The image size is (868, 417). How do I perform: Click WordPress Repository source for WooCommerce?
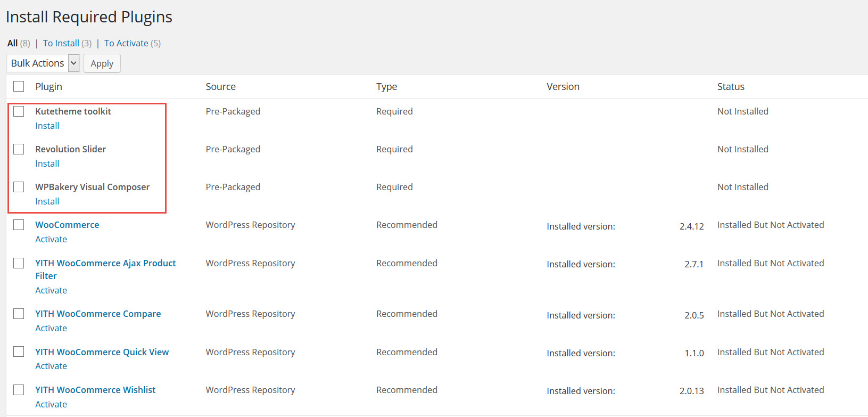click(x=251, y=225)
